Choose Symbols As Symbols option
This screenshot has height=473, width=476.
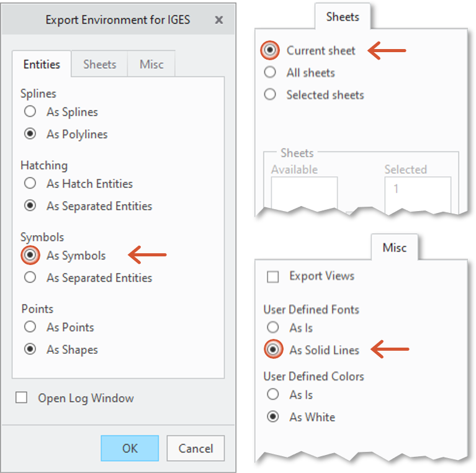30,256
